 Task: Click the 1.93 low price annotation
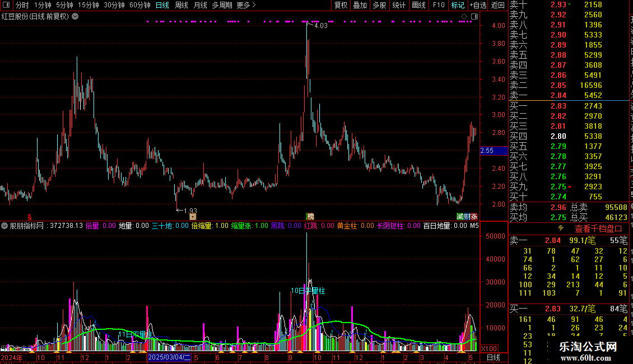point(190,211)
